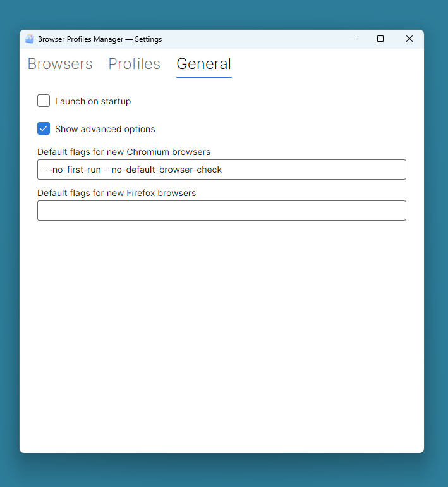Click 'Default flags for new Firefox browsers' label
Viewport: 448px width, 487px height.
[x=117, y=193]
